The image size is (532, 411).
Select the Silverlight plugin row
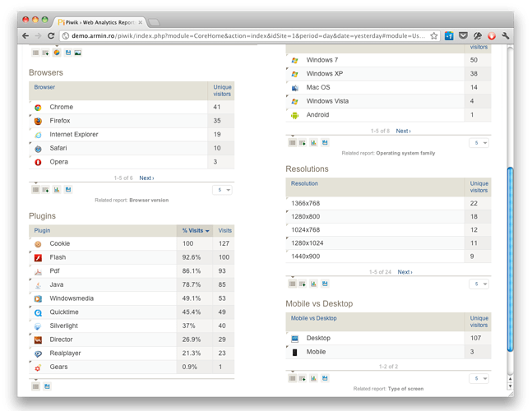pos(132,326)
